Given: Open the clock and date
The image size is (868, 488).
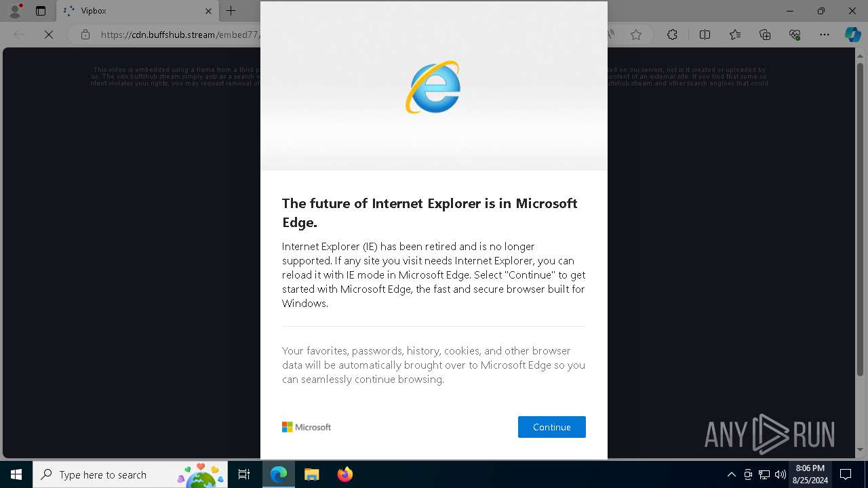Looking at the screenshot, I should tap(810, 474).
